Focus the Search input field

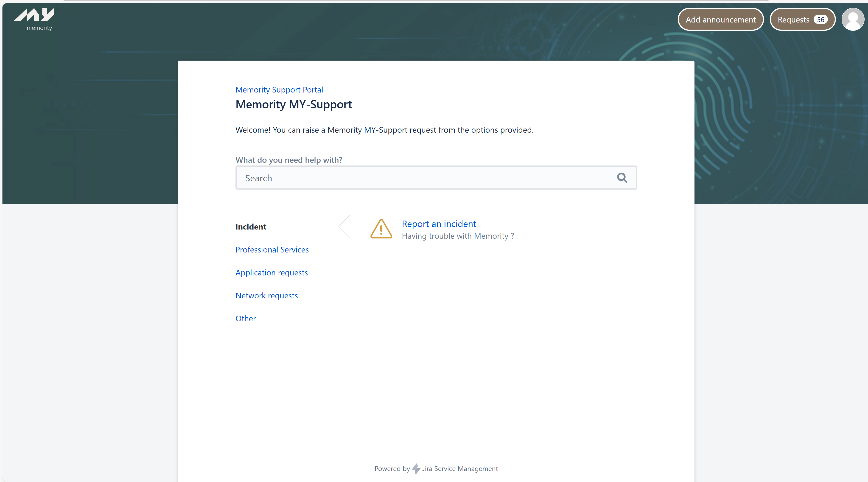click(425, 178)
